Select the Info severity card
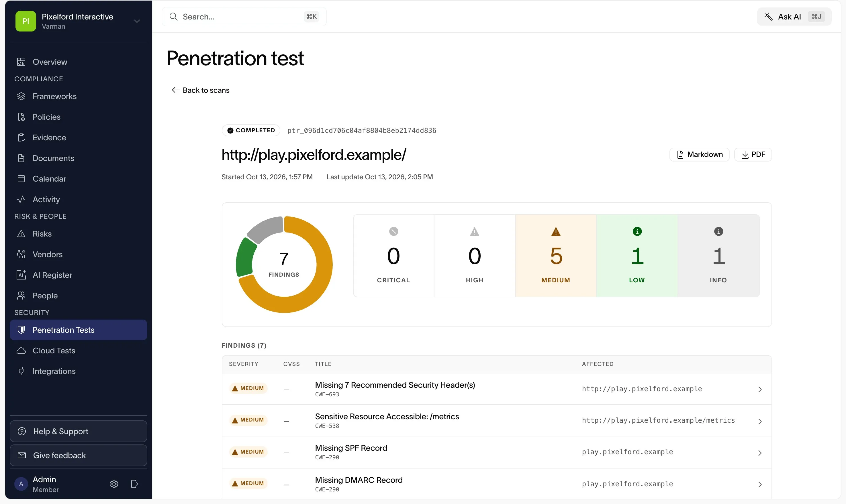The width and height of the screenshot is (846, 504). point(718,256)
